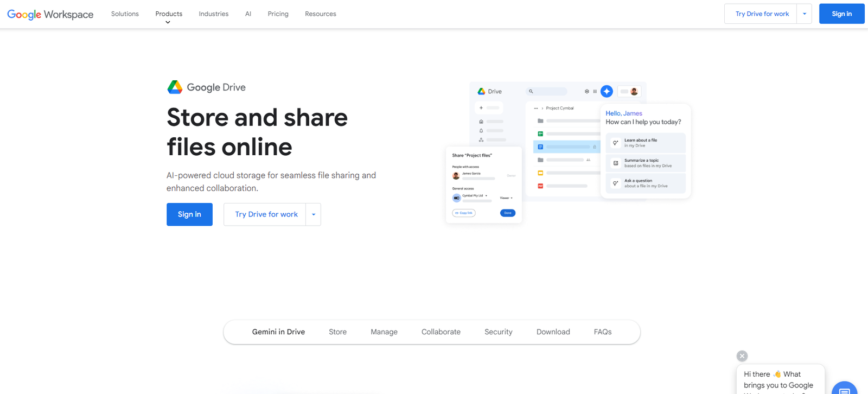Click the red PDF file icon
The image size is (868, 394).
tap(540, 186)
